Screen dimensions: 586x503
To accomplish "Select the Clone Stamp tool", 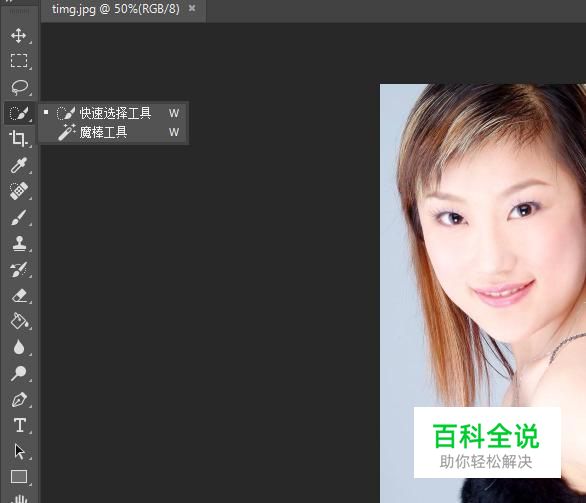I will (x=19, y=243).
